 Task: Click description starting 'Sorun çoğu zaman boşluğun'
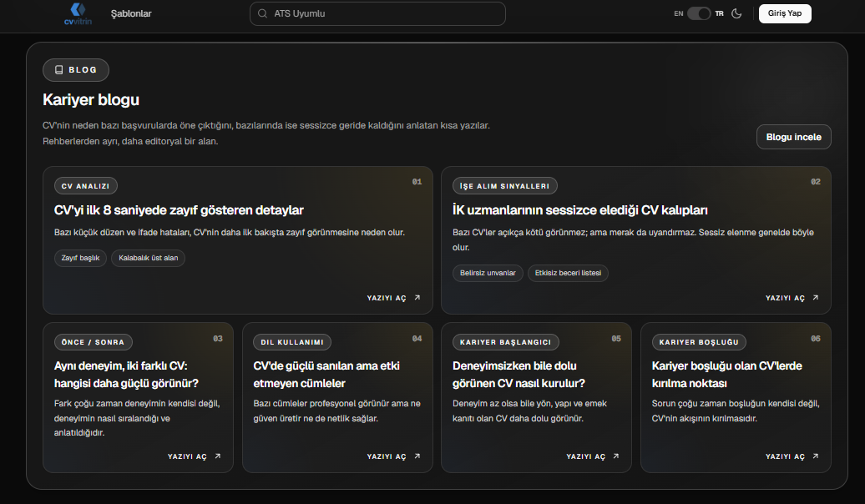(736, 411)
